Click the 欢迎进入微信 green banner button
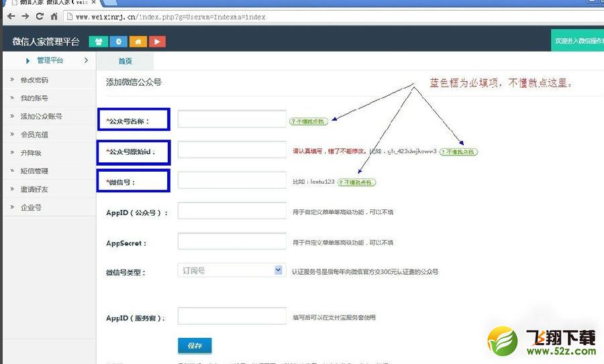Viewport: 604px width, 364px height. (x=577, y=41)
